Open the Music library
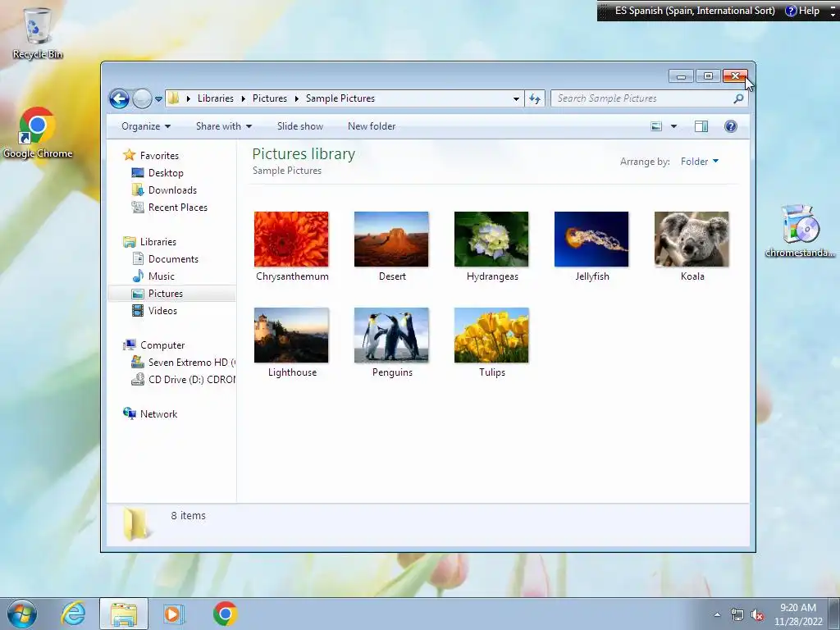Image resolution: width=840 pixels, height=630 pixels. [162, 276]
